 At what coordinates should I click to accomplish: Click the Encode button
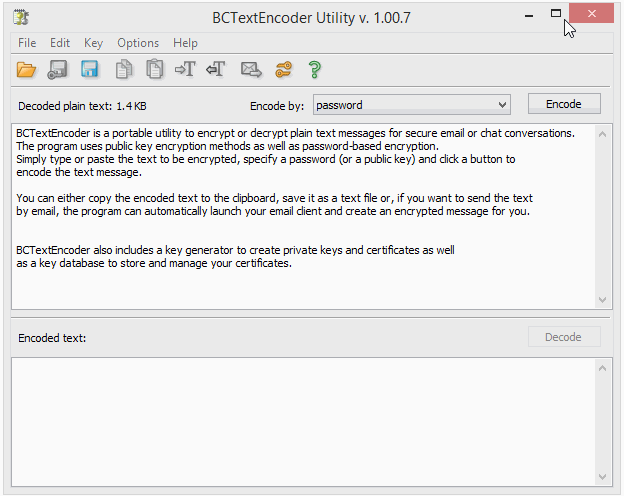564,104
